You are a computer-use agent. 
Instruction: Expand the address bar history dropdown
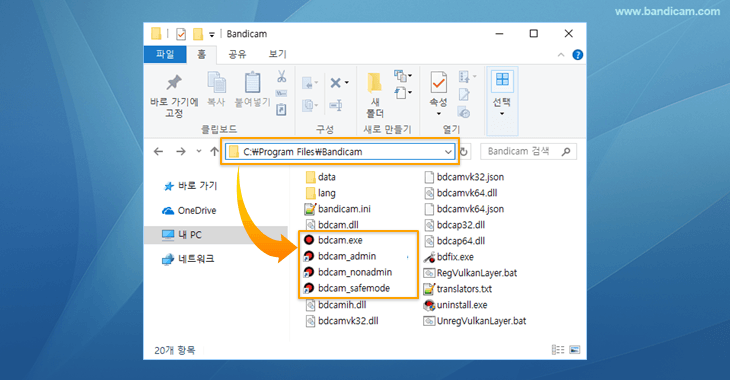447,152
